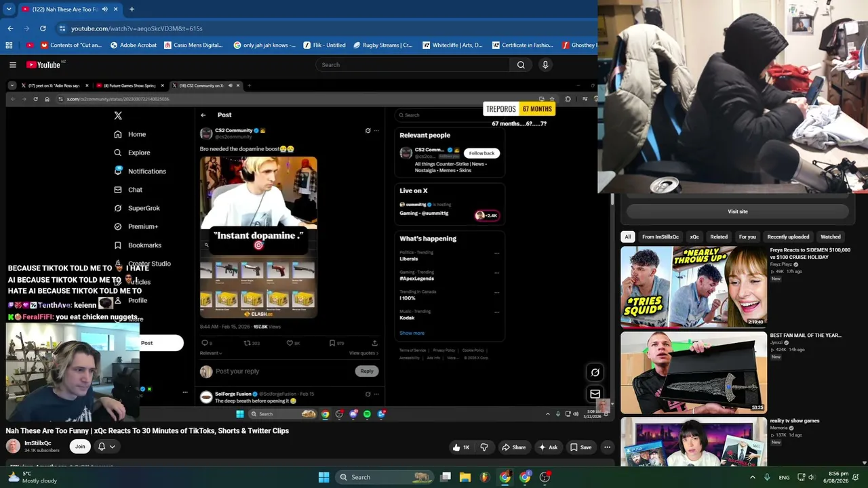Click the browser address bar URL
This screenshot has width=868, height=488.
137,28
